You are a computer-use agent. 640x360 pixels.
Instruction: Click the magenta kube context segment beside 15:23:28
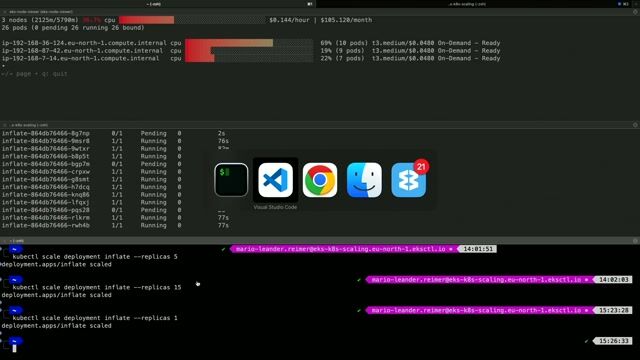[480, 310]
